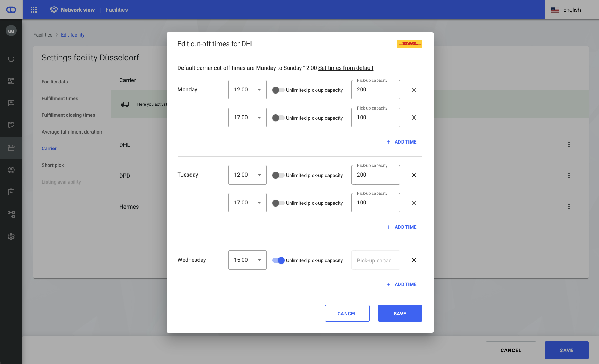Open the settings gear in sidebar
599x364 pixels.
(11, 237)
